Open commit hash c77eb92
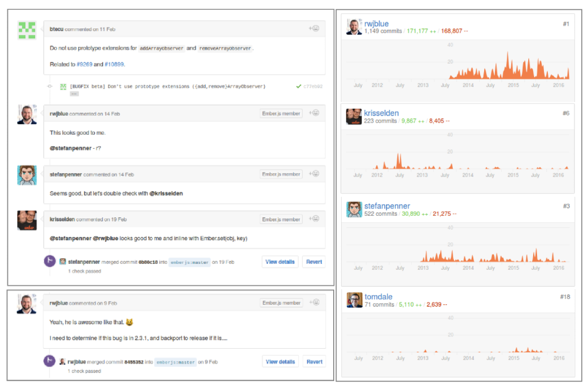 (x=313, y=86)
